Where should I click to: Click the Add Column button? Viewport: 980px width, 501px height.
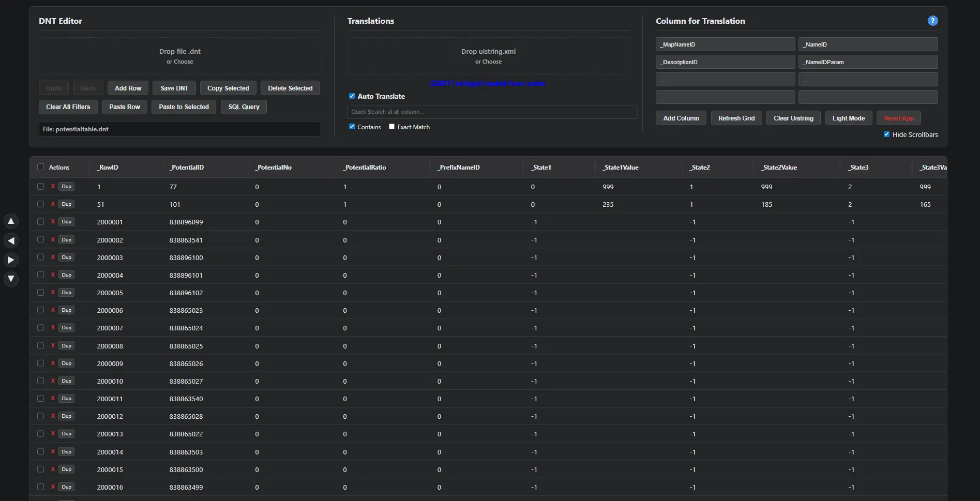pos(681,118)
